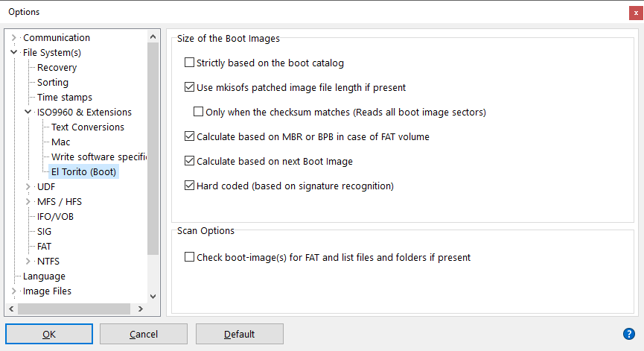Expand the UDF tree node
Viewport: 644px width, 351px height.
pos(28,187)
